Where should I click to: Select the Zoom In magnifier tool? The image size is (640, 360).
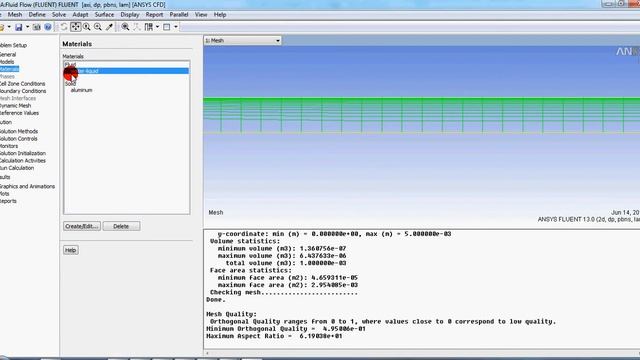pyautogui.click(x=87, y=27)
